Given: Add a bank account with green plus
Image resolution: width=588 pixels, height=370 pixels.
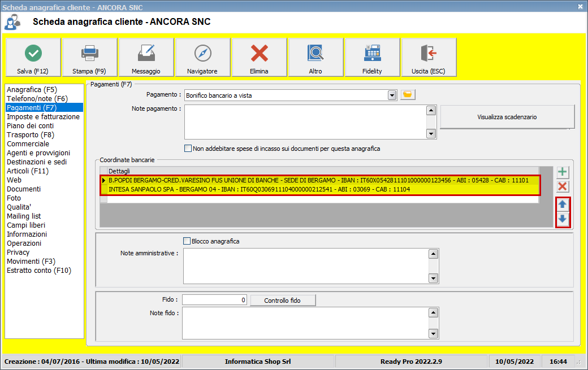Looking at the screenshot, I should click(562, 172).
